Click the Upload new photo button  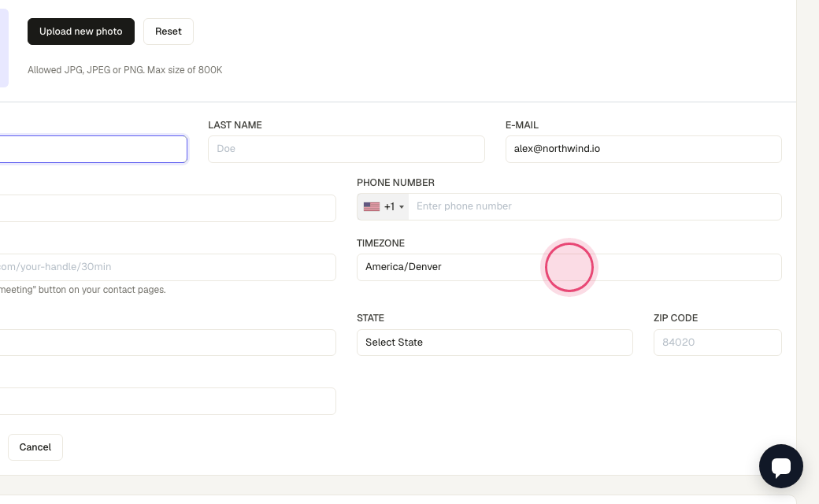(x=81, y=31)
